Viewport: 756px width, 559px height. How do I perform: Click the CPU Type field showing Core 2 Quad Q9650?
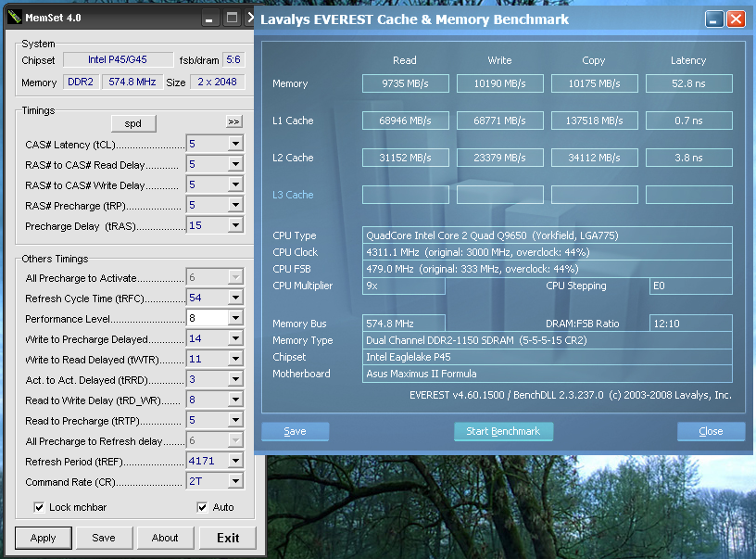click(x=548, y=235)
